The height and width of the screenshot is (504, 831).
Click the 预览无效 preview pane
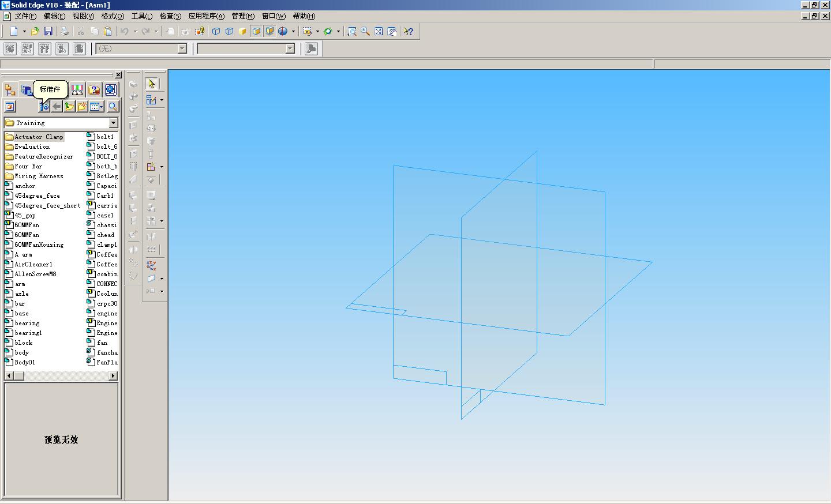61,439
